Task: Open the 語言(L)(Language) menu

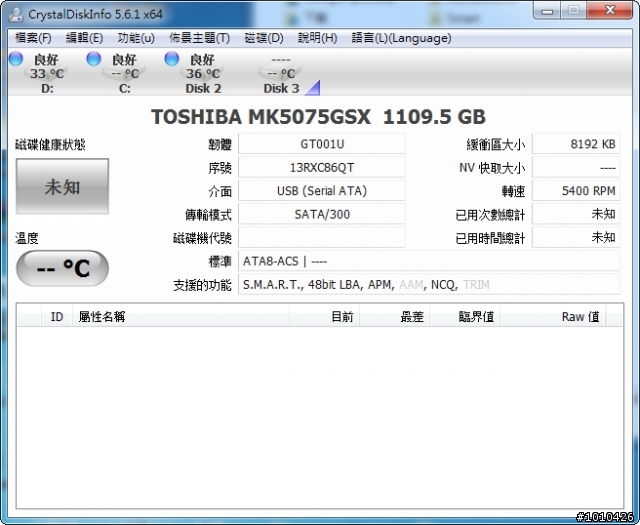Action: (x=401, y=38)
